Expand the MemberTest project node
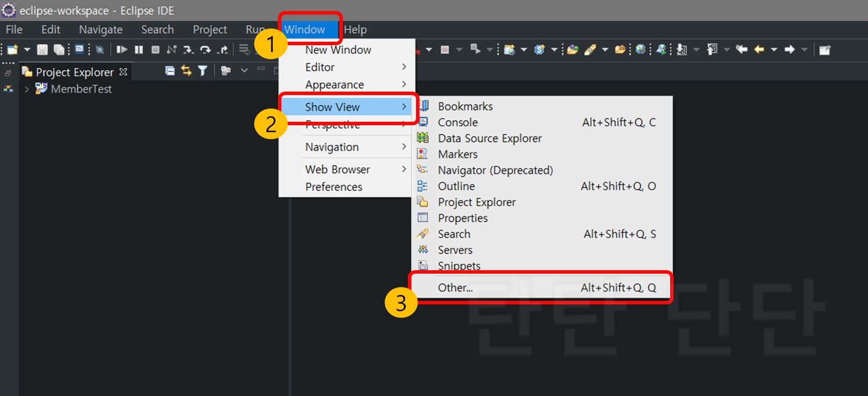This screenshot has height=396, width=868. pyautogui.click(x=27, y=89)
